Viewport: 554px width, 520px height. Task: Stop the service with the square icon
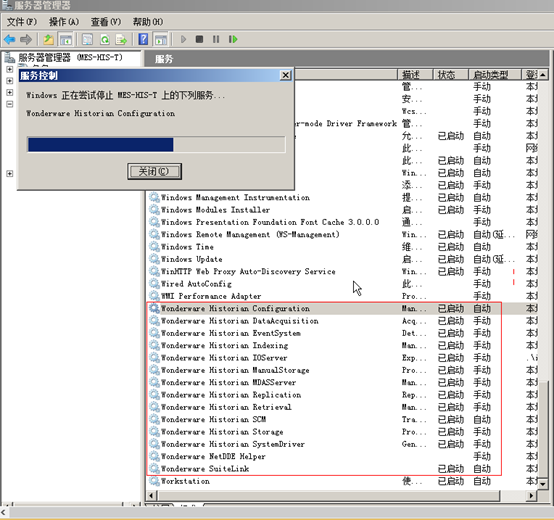[199, 39]
